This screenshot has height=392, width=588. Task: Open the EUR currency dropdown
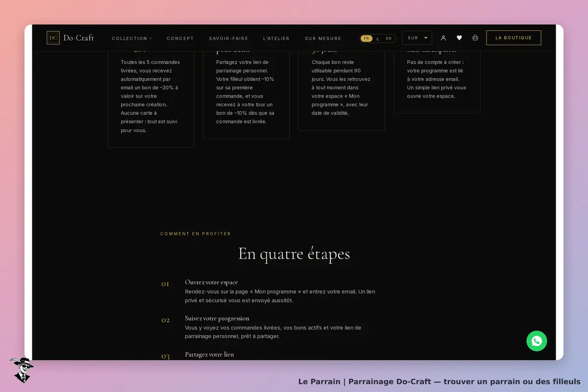point(417,38)
